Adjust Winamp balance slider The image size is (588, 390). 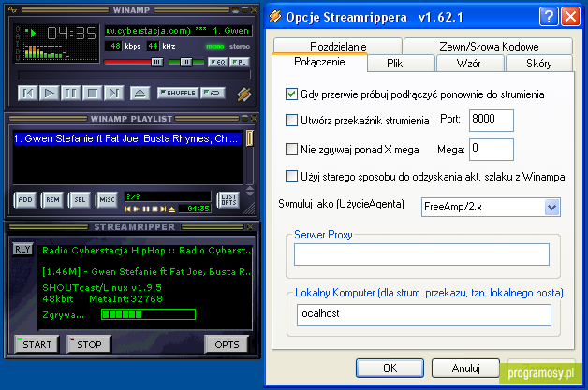186,62
